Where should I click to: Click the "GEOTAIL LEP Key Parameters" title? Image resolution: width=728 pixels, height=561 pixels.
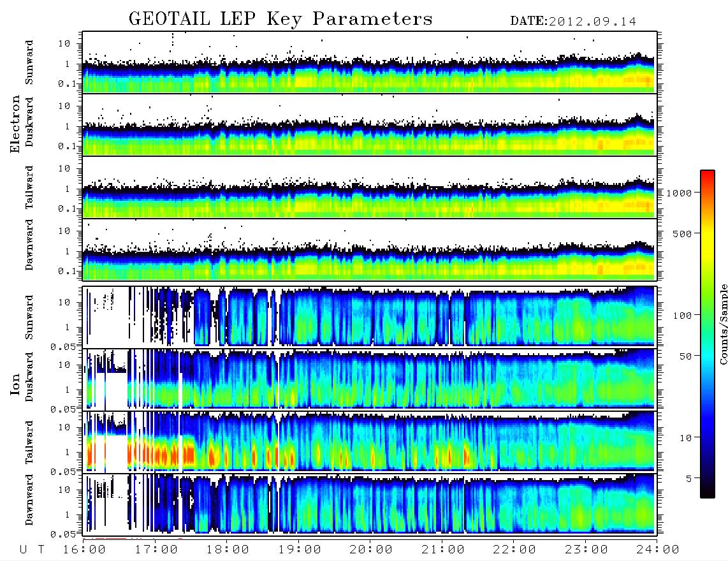(x=280, y=20)
